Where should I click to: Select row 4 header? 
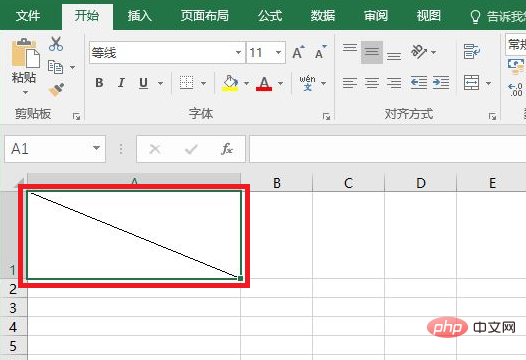pos(13,326)
